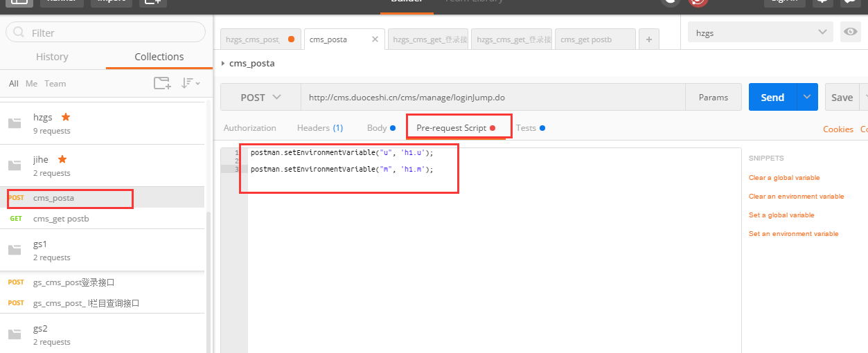Add a new request tab
Screen dimensions: 868x353
(x=649, y=39)
